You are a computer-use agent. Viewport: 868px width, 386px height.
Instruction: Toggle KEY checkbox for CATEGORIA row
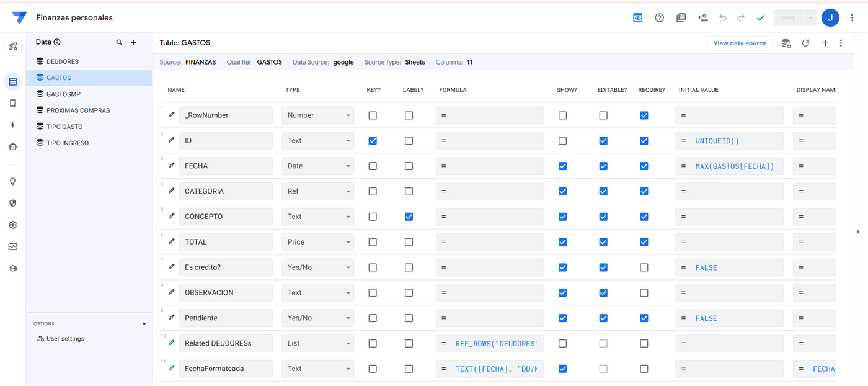pos(373,191)
